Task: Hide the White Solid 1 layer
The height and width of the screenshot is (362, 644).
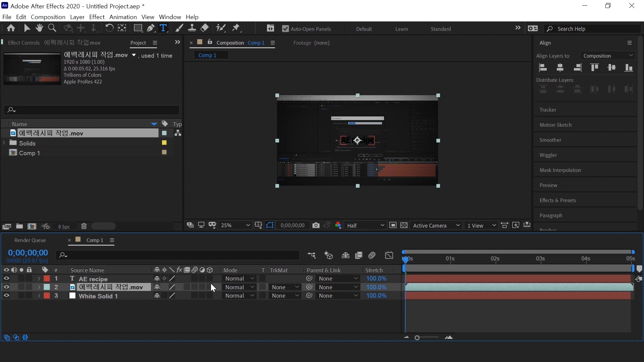Action: click(x=6, y=296)
